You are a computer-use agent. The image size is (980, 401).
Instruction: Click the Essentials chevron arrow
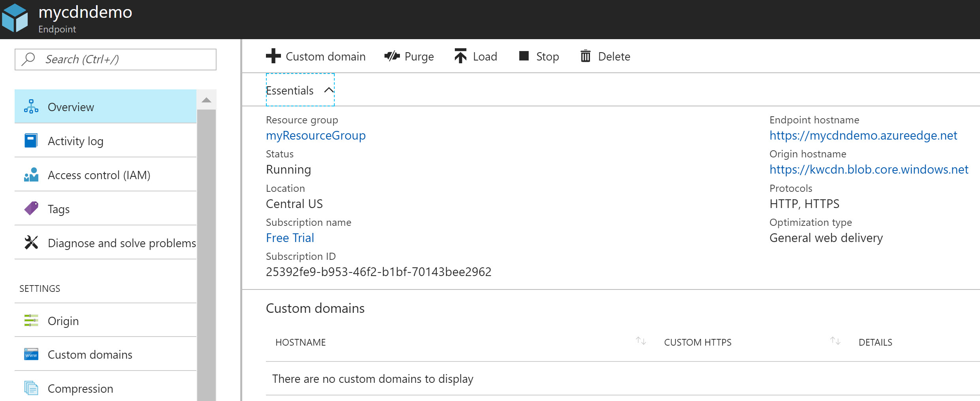click(329, 90)
